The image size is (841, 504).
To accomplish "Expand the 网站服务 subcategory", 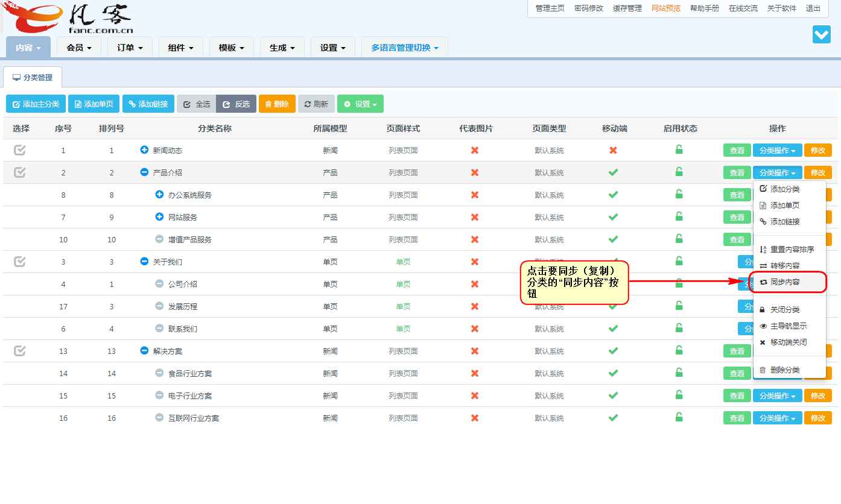I will click(159, 216).
